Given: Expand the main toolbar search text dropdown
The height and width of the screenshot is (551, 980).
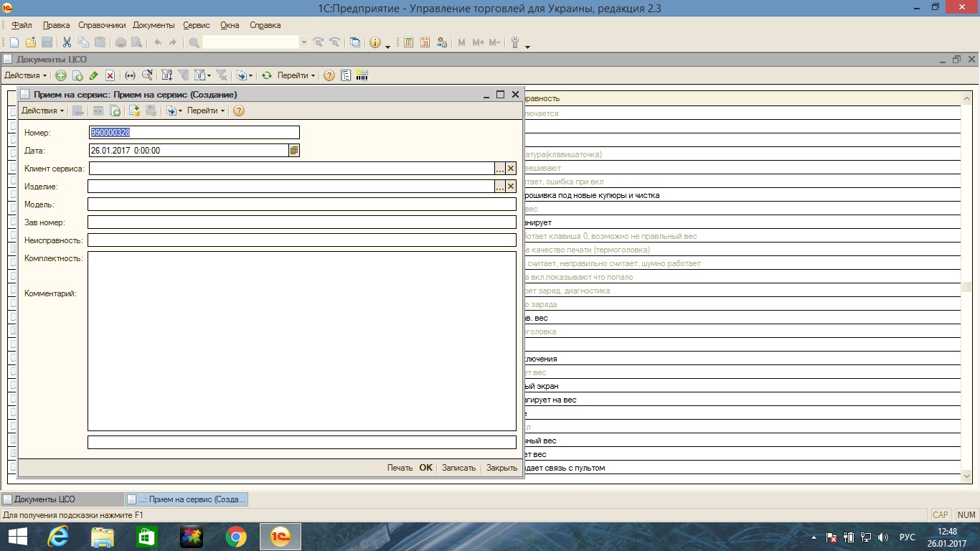Looking at the screenshot, I should pos(303,43).
